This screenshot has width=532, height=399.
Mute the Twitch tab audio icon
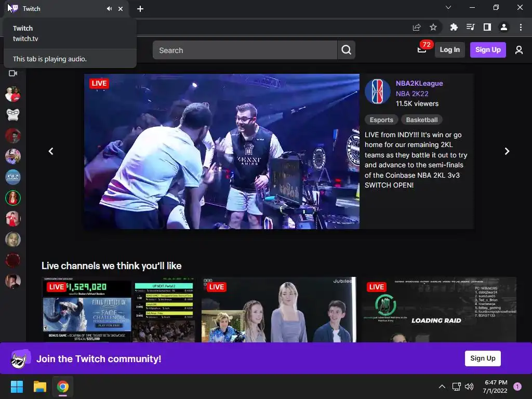coord(109,9)
